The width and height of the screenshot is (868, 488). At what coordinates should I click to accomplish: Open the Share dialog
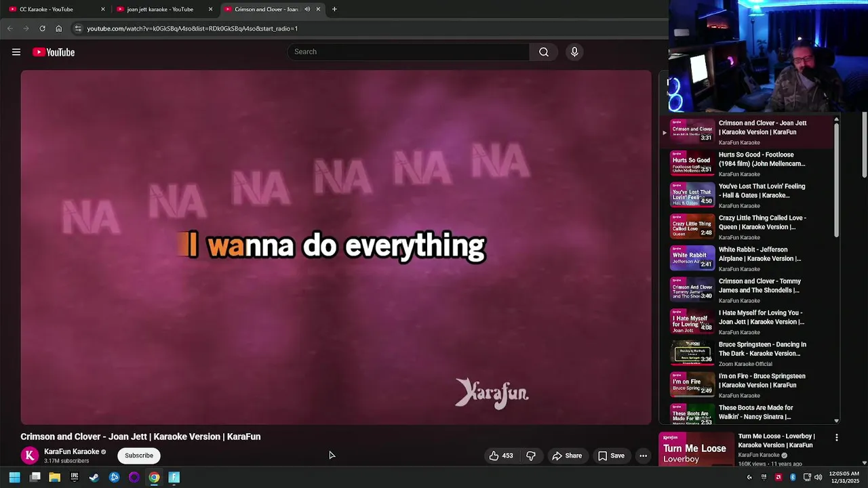[567, 455]
